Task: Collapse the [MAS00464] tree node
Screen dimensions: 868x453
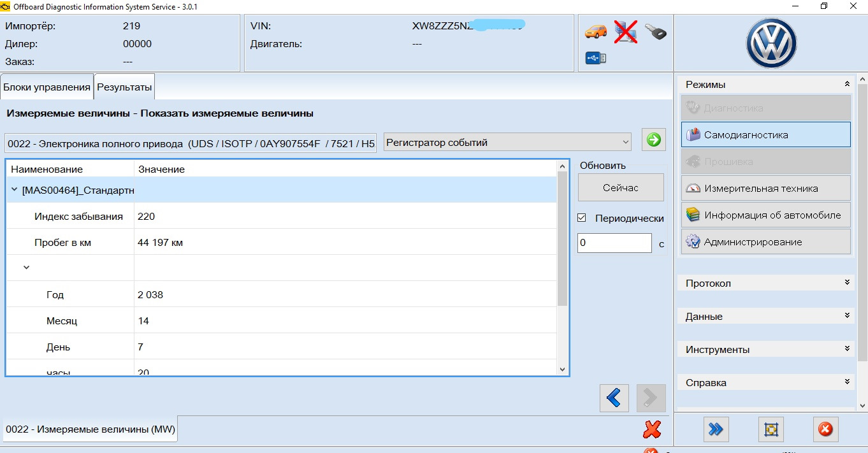Action: [x=14, y=189]
